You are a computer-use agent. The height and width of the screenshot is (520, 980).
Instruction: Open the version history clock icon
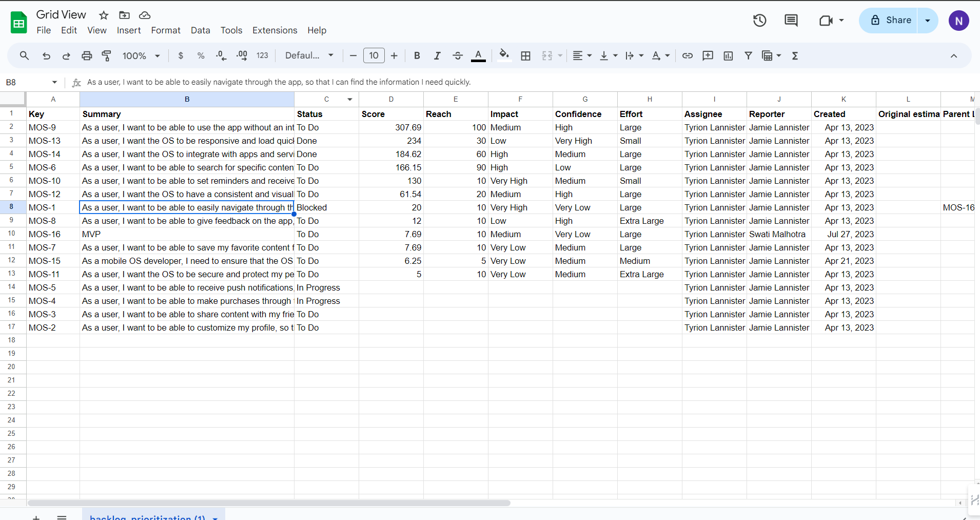759,21
